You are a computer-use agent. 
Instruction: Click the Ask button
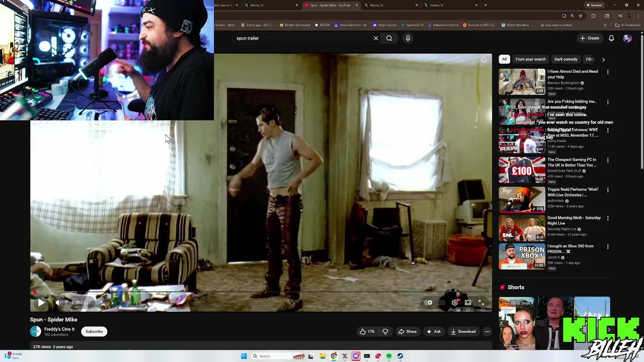coord(434,332)
